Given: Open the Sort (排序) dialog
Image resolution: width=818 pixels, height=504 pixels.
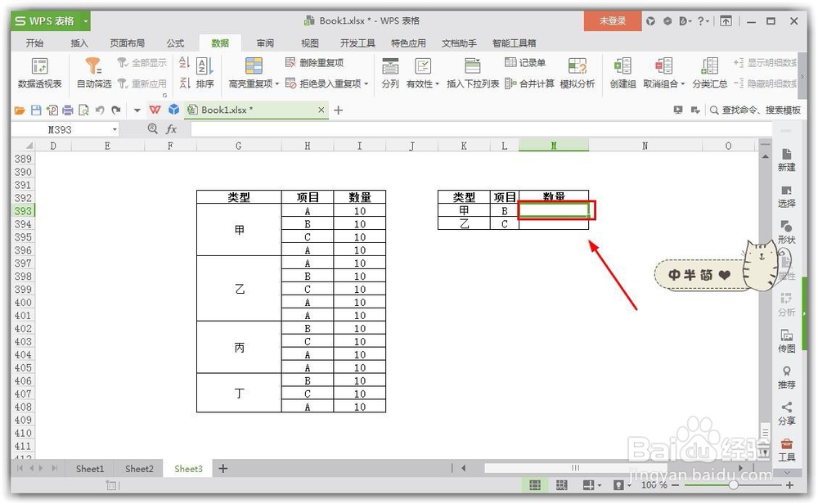Looking at the screenshot, I should pos(204,73).
